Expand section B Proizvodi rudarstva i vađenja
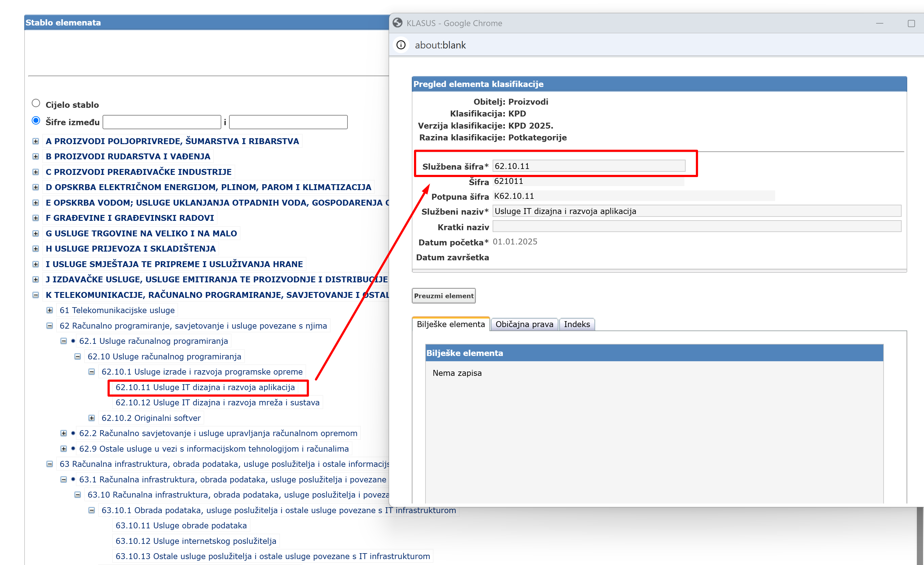Viewport: 924px width, 565px height. [x=36, y=157]
